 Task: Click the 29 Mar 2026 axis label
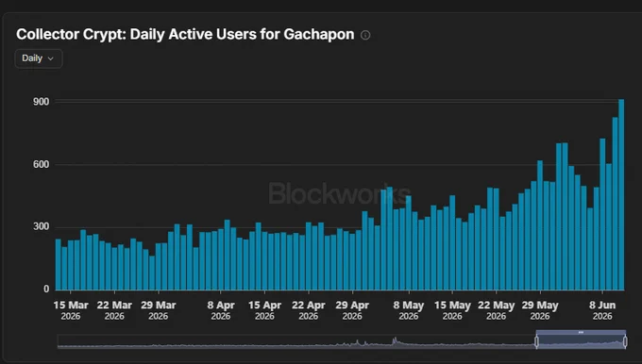(158, 310)
